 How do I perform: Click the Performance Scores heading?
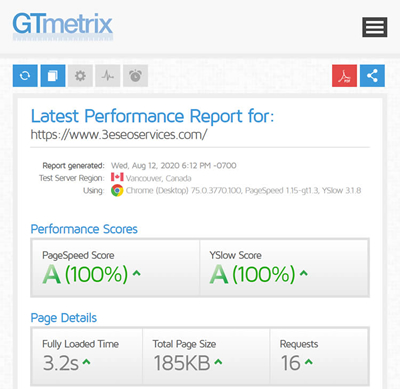click(x=84, y=229)
